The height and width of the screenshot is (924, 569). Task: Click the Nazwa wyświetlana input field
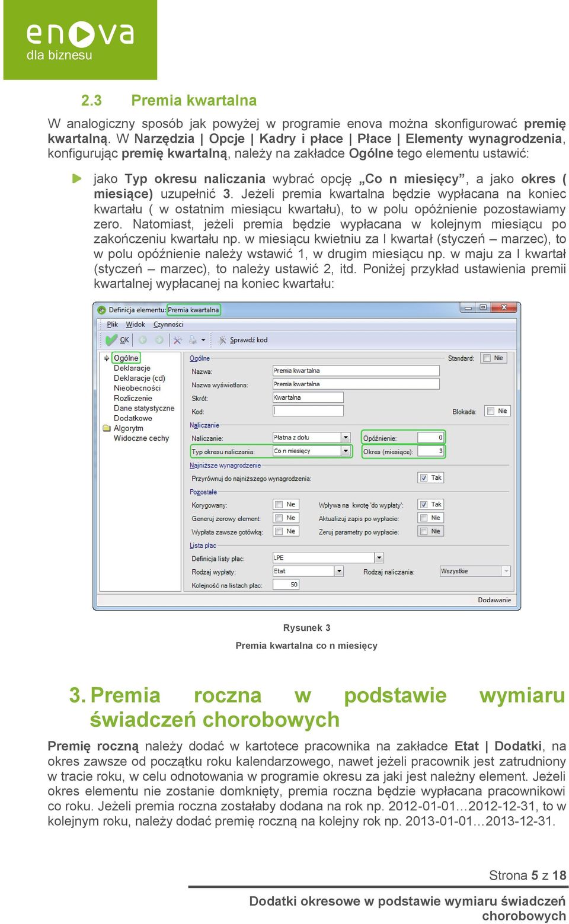pos(356,384)
